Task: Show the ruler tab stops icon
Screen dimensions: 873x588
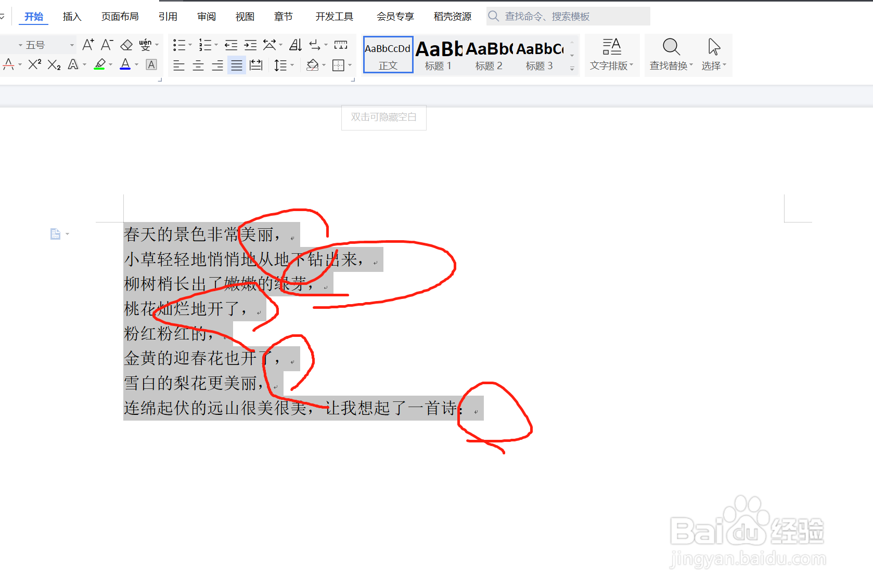Action: (x=341, y=45)
